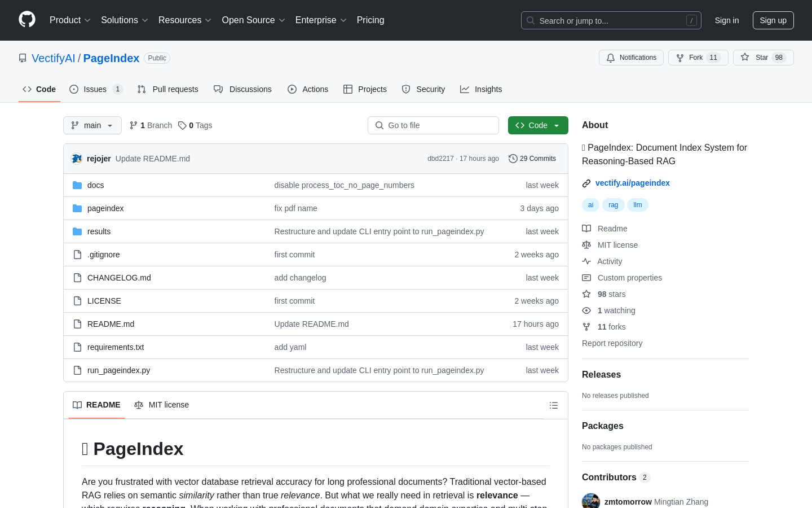Click the pageindex folder icon
This screenshot has width=812, height=508.
tap(77, 208)
